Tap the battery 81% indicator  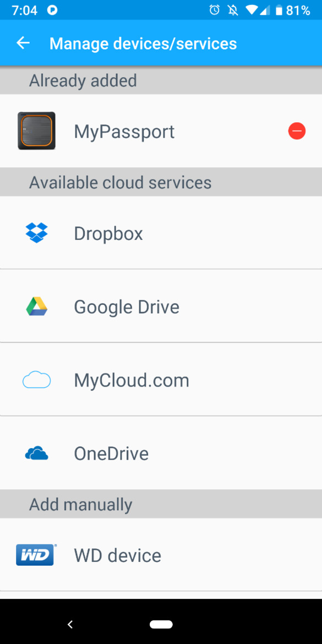(x=293, y=10)
